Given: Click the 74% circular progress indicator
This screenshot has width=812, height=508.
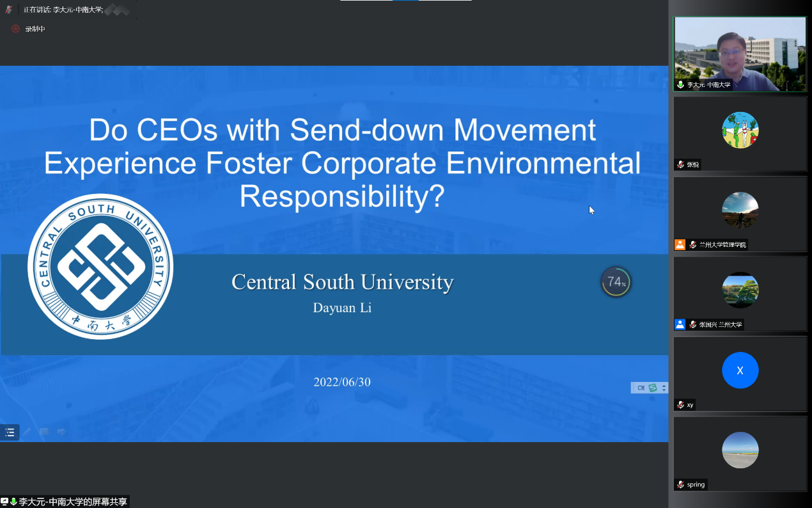Looking at the screenshot, I should pyautogui.click(x=616, y=282).
